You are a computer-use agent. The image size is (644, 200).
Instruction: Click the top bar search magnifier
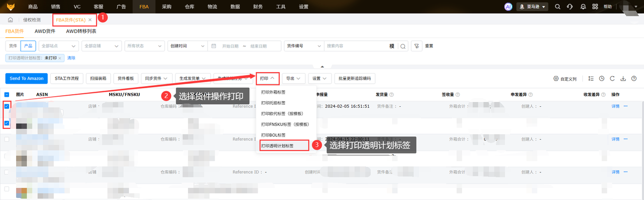[x=557, y=7]
